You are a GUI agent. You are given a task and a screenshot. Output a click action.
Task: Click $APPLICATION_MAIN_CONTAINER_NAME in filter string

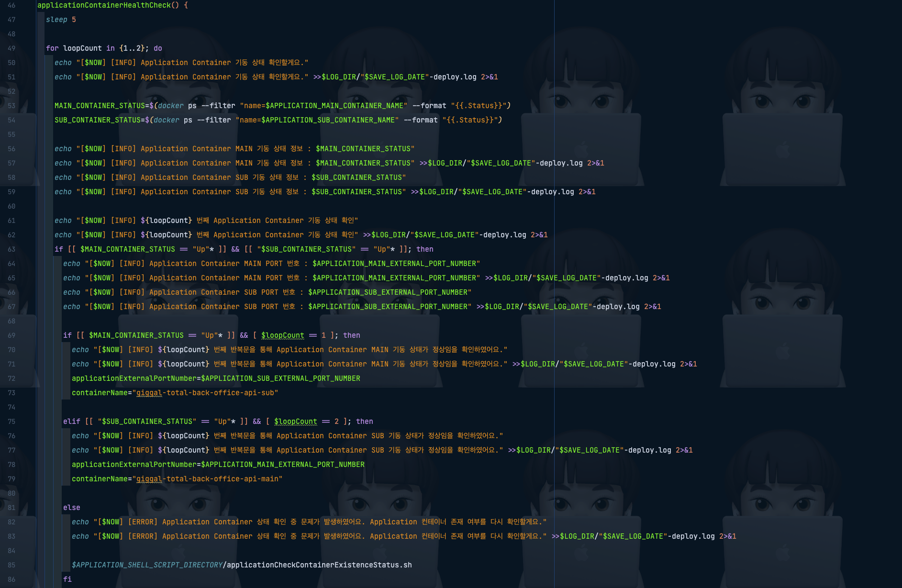pos(334,106)
